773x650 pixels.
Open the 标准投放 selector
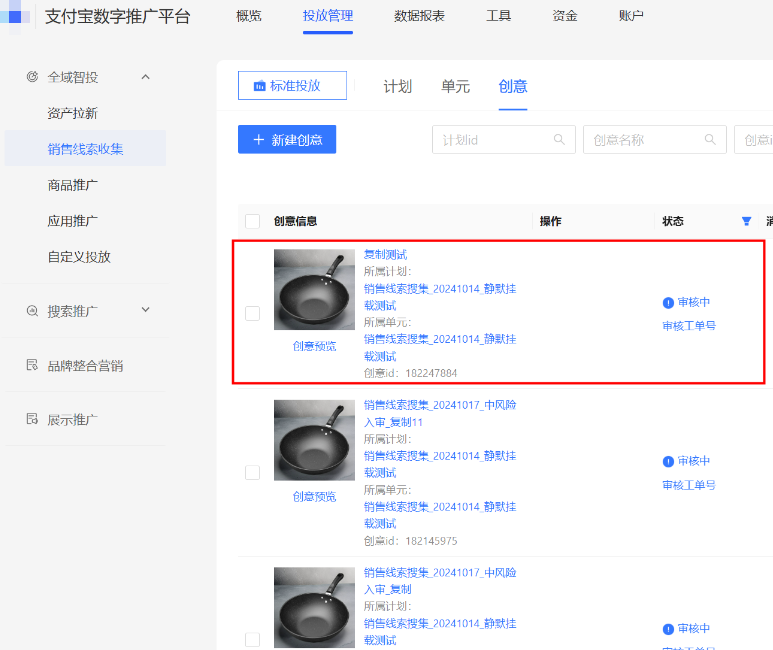292,85
